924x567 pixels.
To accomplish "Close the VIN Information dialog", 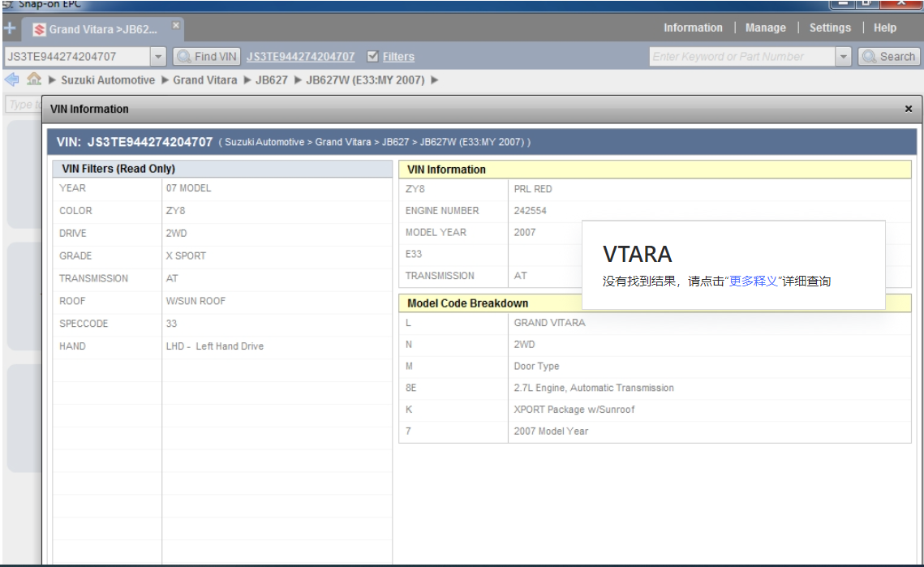I will tap(908, 109).
